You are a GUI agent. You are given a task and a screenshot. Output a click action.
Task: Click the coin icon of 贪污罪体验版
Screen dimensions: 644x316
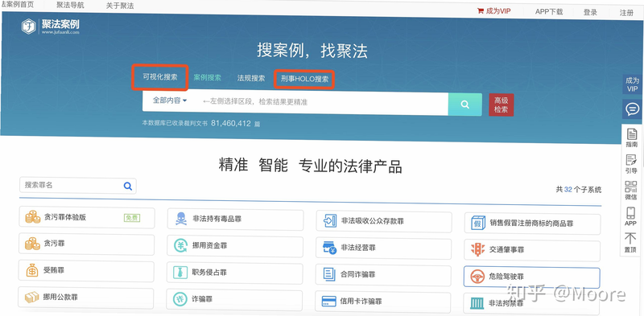32,216
